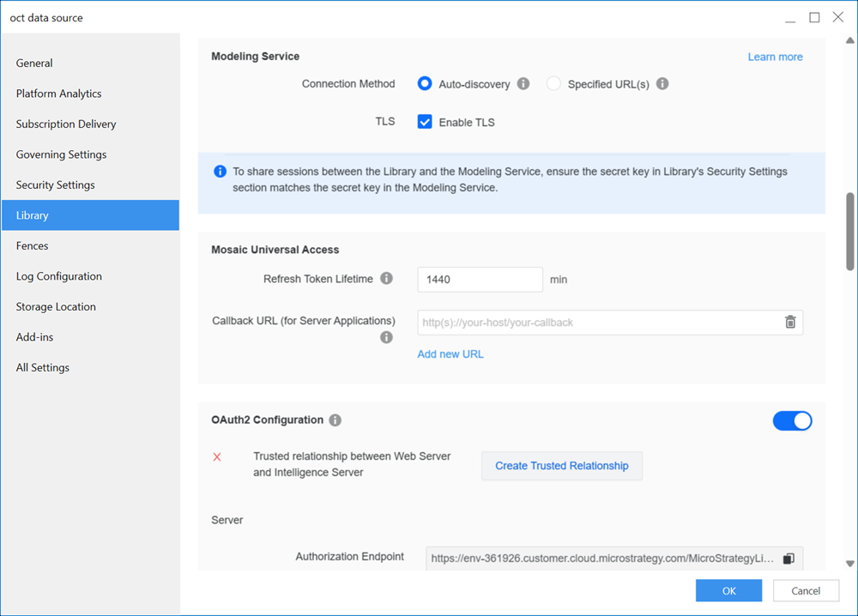
Task: Switch to Governing Settings tab
Action: [x=62, y=154]
